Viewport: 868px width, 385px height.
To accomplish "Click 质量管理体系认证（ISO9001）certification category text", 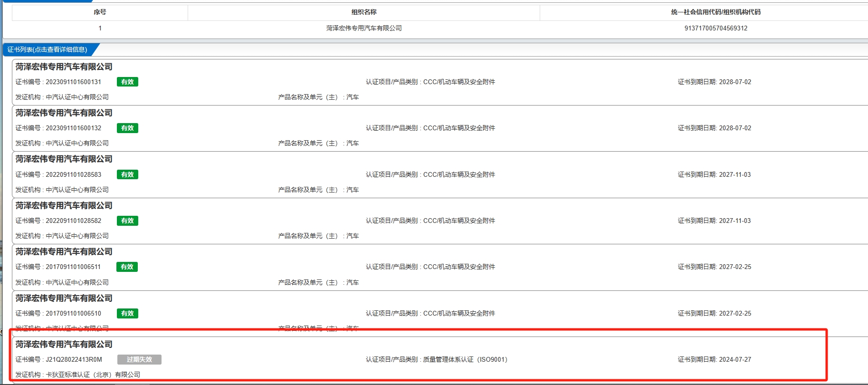I will 466,359.
